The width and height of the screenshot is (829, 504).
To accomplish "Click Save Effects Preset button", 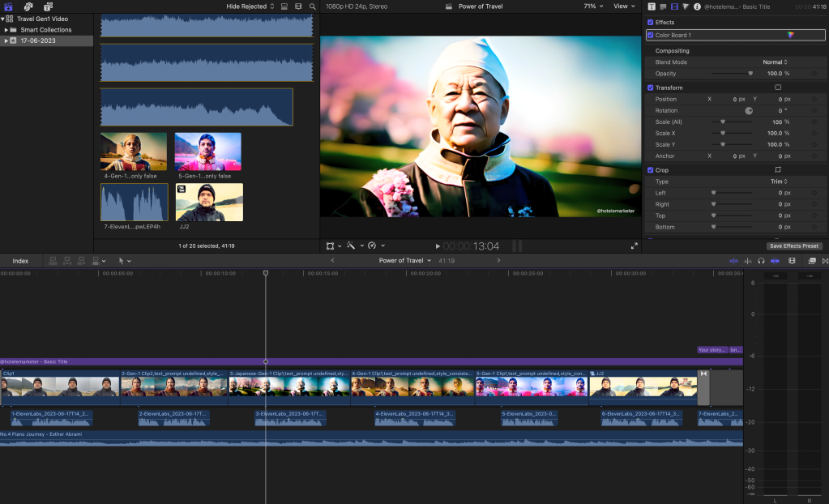I will [x=794, y=246].
